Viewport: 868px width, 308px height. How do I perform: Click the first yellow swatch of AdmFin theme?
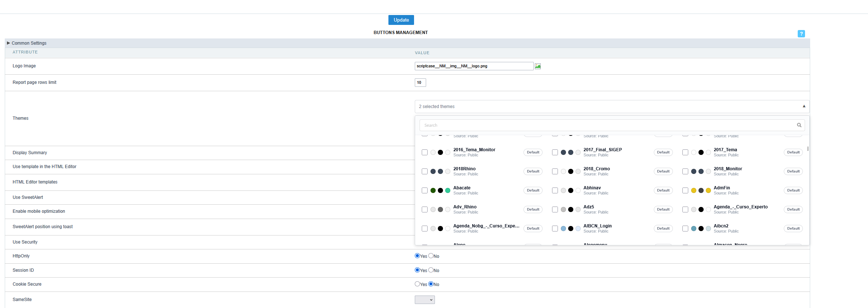click(x=694, y=190)
